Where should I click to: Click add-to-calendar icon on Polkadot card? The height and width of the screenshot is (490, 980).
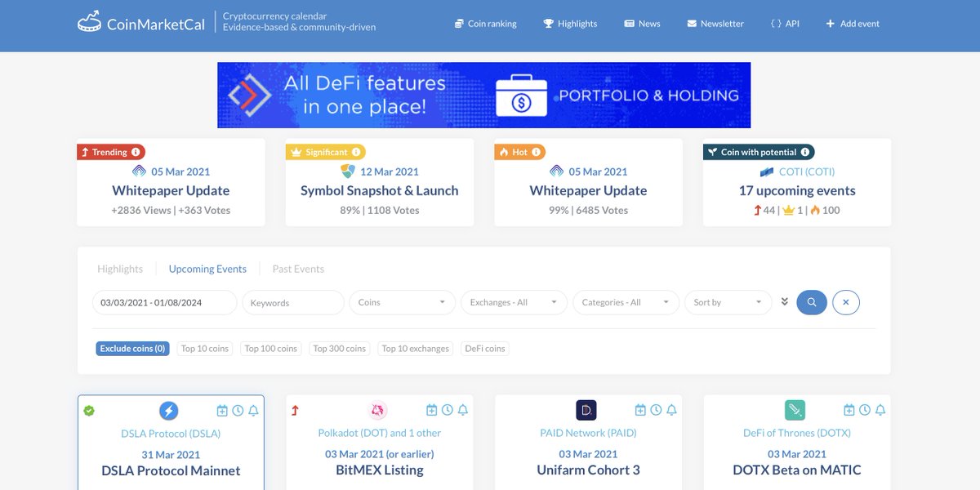432,410
